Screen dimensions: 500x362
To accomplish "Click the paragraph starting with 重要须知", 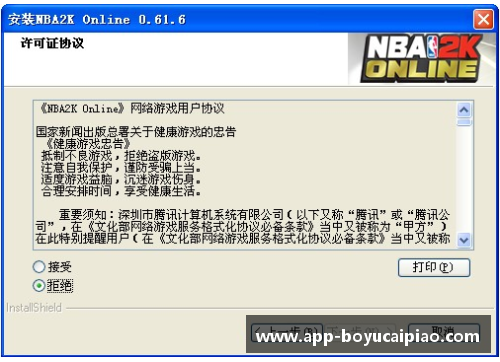I will [x=243, y=227].
